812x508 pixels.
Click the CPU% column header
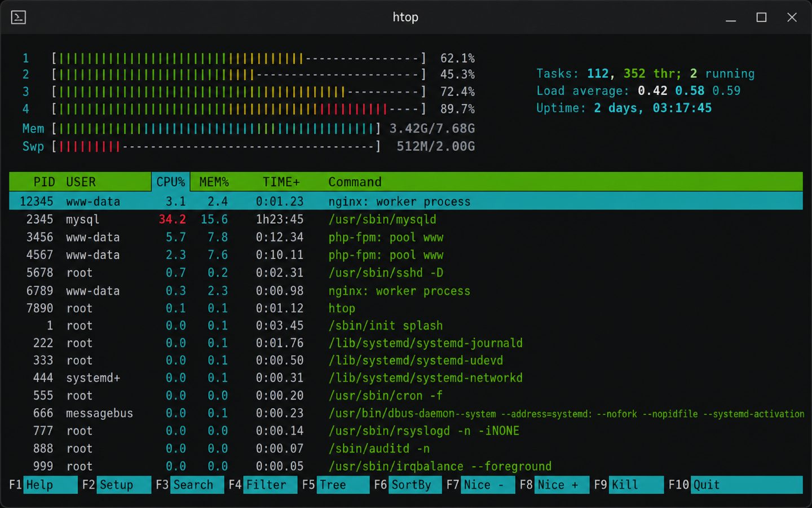171,182
